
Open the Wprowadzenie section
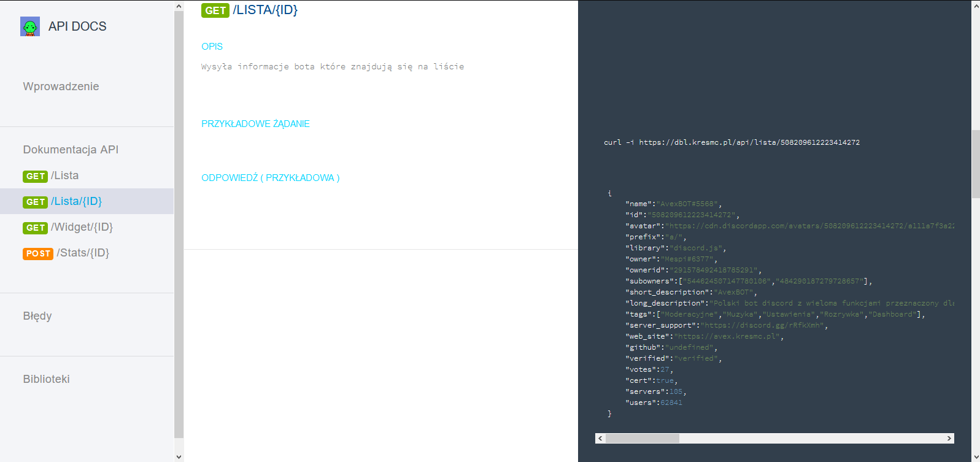click(61, 87)
